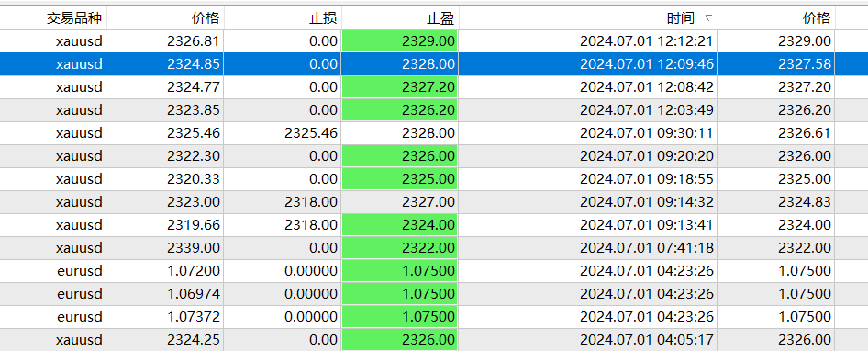
Task: Click green 1.07500 cell in 1.06974 row
Action: tap(400, 294)
